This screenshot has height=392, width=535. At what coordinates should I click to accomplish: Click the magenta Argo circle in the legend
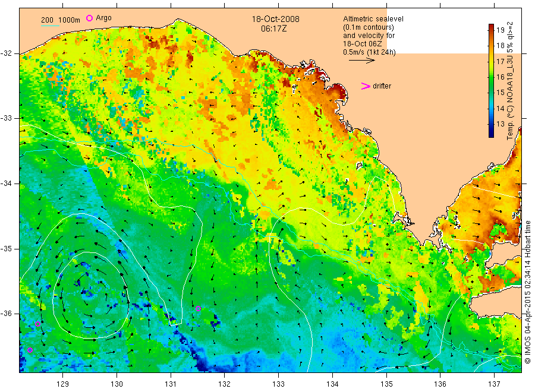[89, 18]
